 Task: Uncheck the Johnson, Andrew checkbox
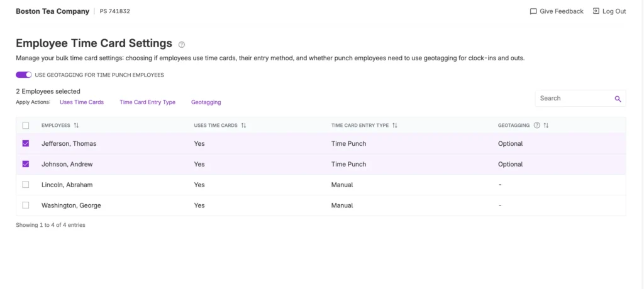(x=26, y=164)
